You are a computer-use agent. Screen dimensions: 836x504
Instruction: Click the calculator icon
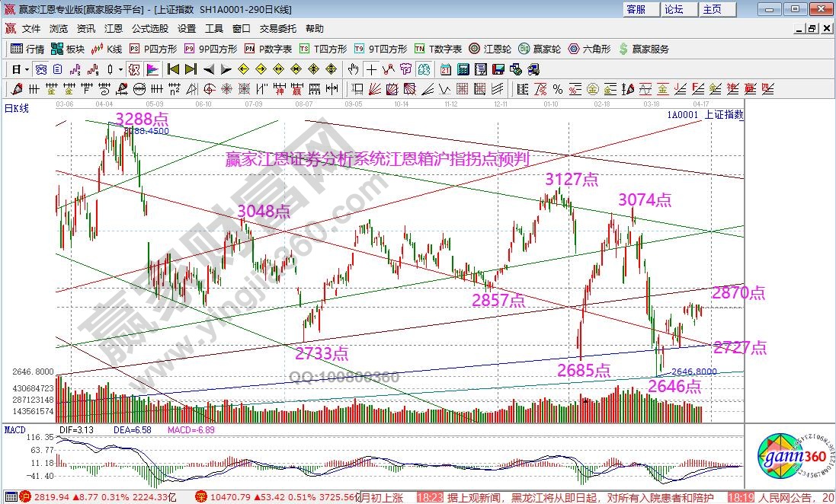coord(463,69)
